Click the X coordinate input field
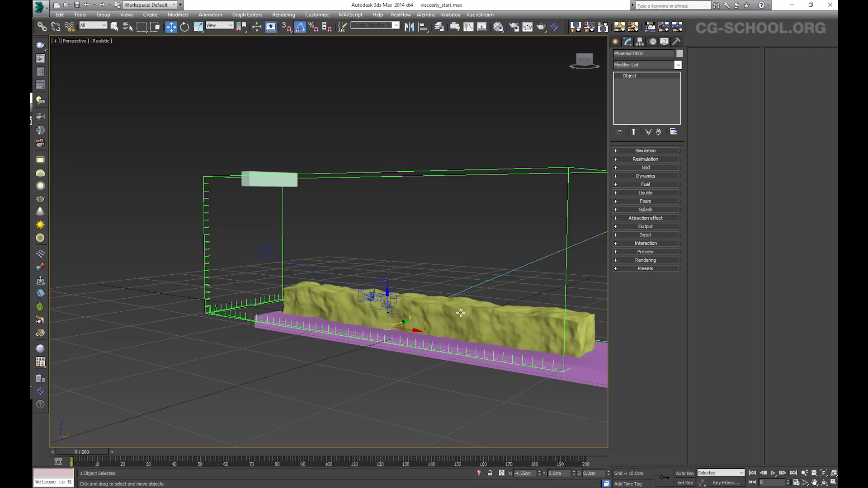The width and height of the screenshot is (868, 488). [524, 473]
